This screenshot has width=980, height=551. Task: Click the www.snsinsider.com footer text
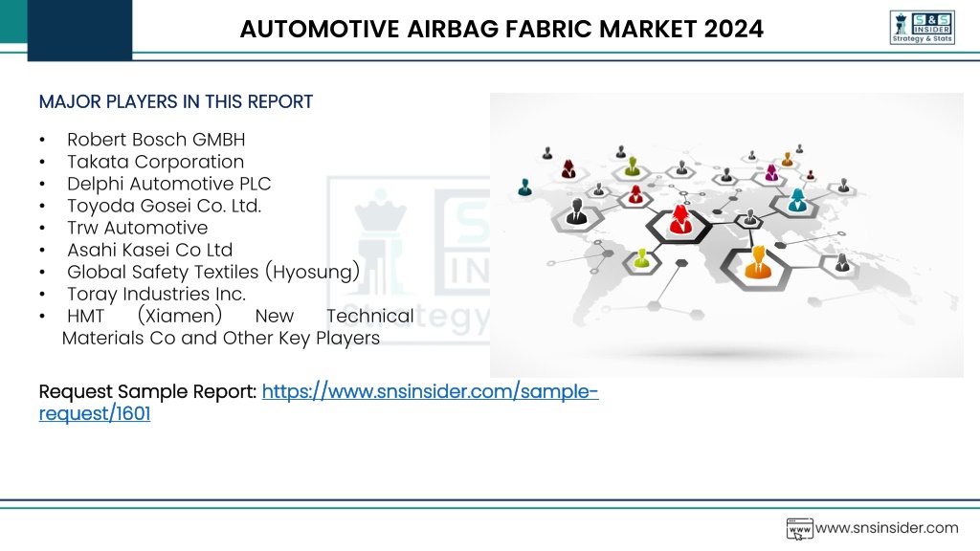(886, 528)
